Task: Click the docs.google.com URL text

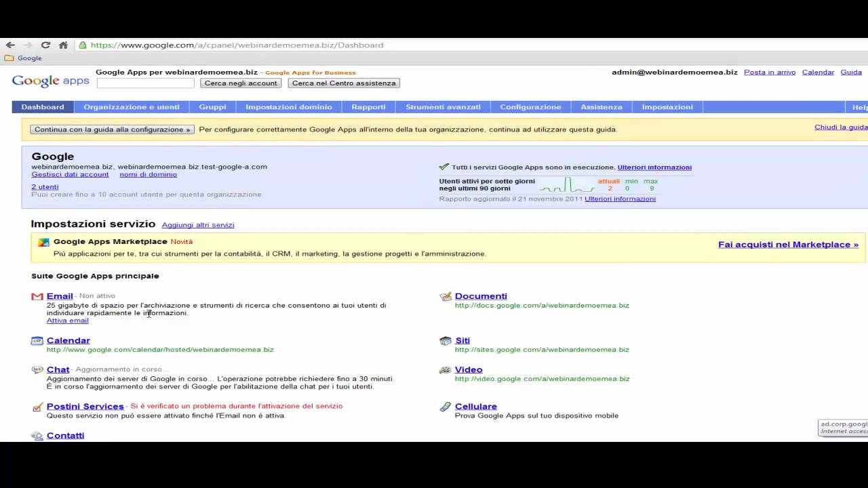Action: (542, 306)
